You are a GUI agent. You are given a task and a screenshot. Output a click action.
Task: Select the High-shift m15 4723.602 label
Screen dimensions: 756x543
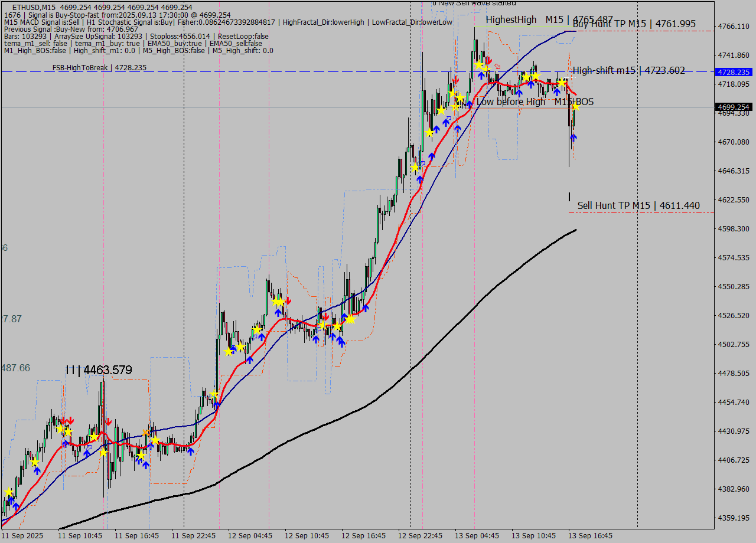(x=628, y=70)
